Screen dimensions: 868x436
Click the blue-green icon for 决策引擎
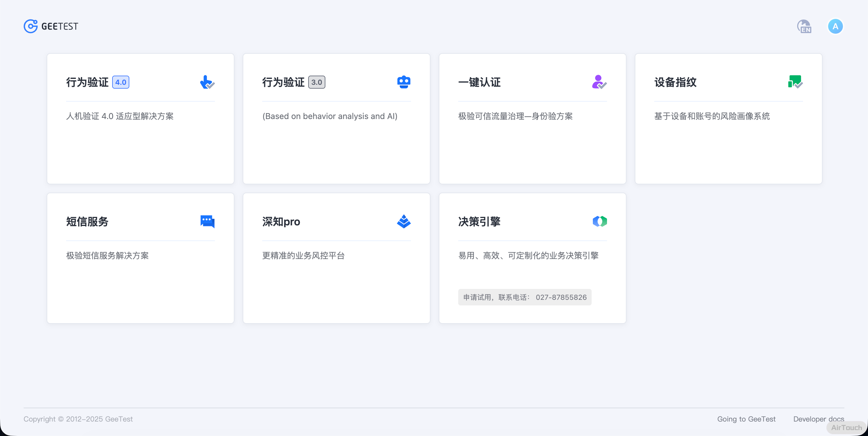[599, 222]
